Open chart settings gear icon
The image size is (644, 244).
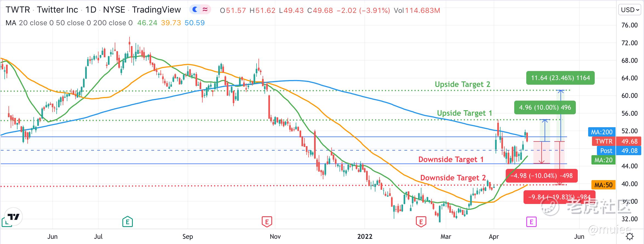(630, 236)
